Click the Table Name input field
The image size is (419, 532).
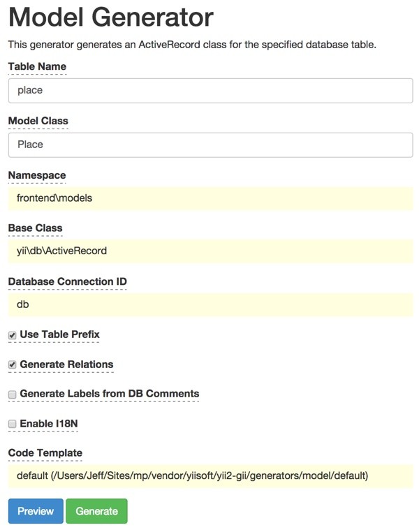click(210, 91)
